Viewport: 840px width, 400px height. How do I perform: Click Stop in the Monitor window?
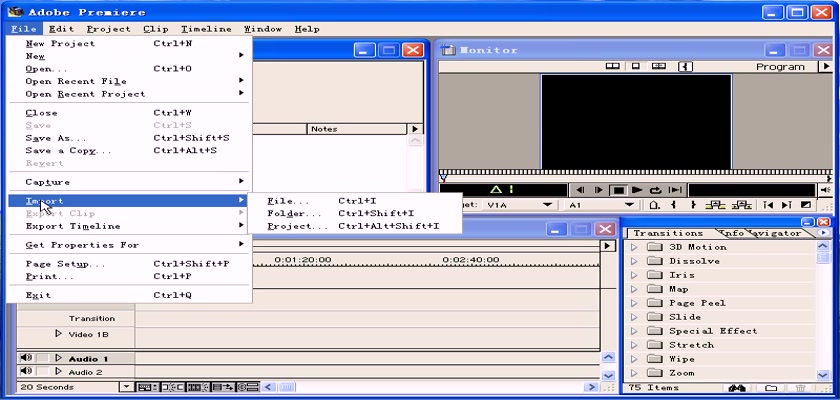coord(619,190)
